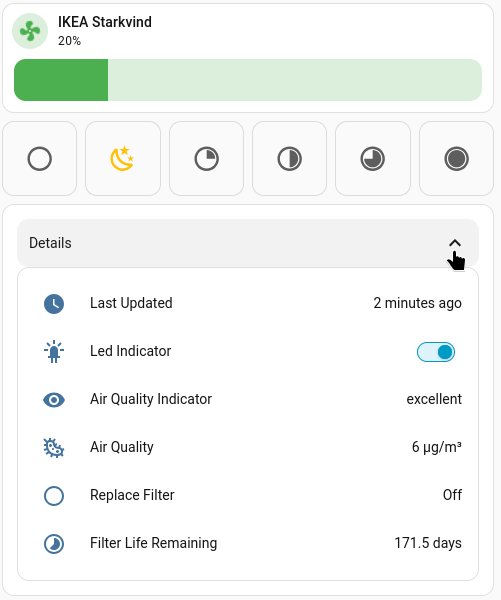Click the Air Quality bacteria icon

[x=54, y=448]
